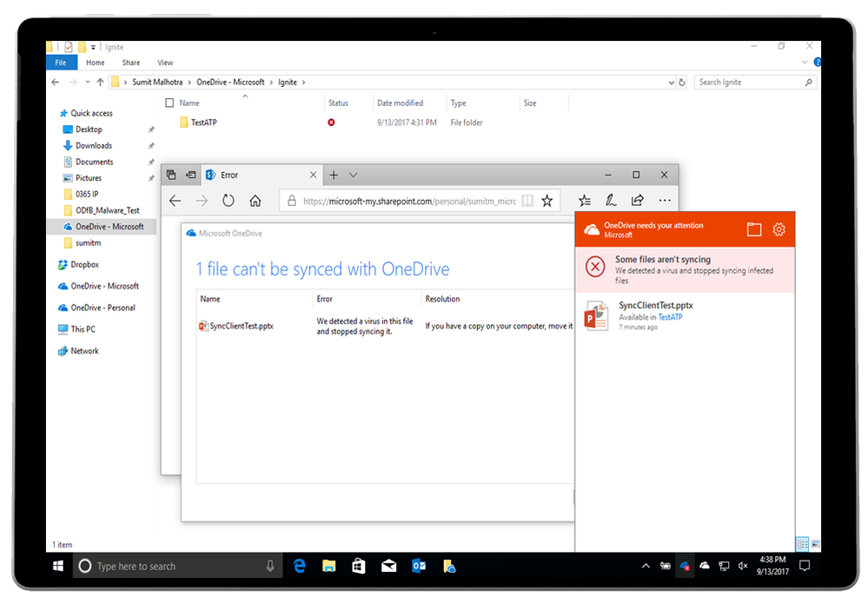Open the Edge Hub favorites icon
The image size is (868, 605).
(x=585, y=201)
